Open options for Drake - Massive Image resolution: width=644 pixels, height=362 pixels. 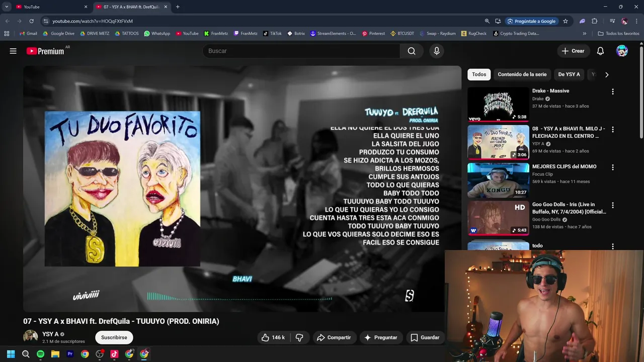pyautogui.click(x=612, y=92)
